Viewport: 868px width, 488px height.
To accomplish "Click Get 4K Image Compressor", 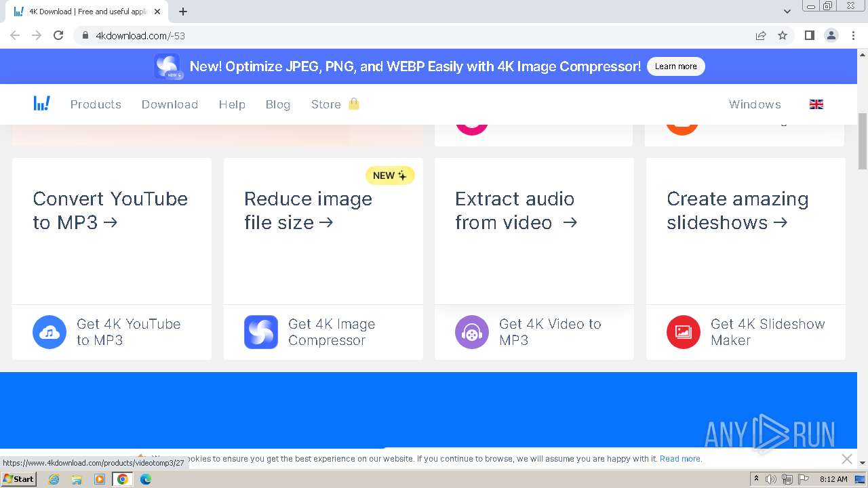I will (332, 332).
